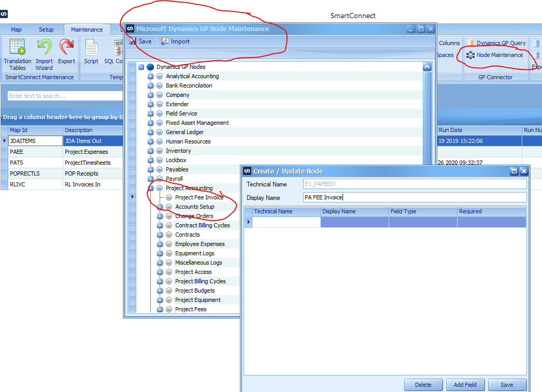The image size is (542, 392).
Task: Select the POPRECTLS map row
Action: pos(62,173)
